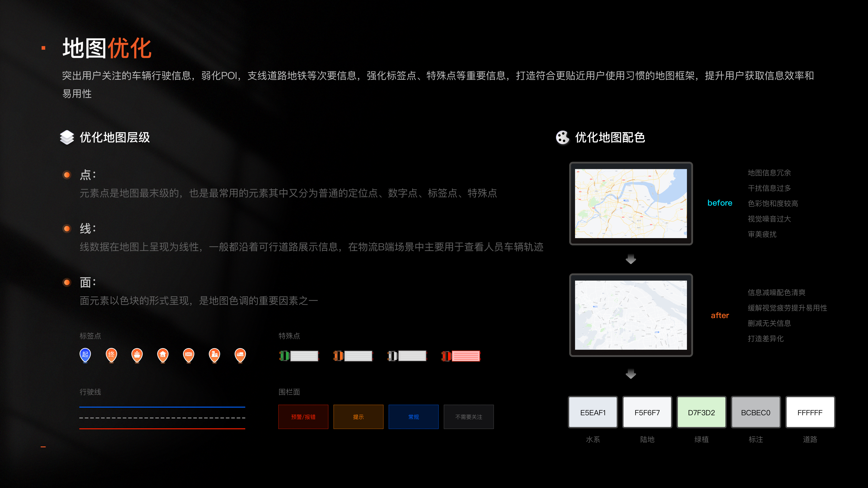This screenshot has width=868, height=488.
Task: Click the 围栏面 section label
Action: tap(289, 392)
